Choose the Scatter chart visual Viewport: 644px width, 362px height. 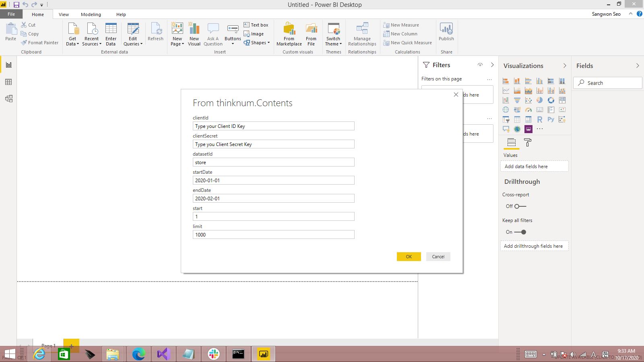coord(528,100)
